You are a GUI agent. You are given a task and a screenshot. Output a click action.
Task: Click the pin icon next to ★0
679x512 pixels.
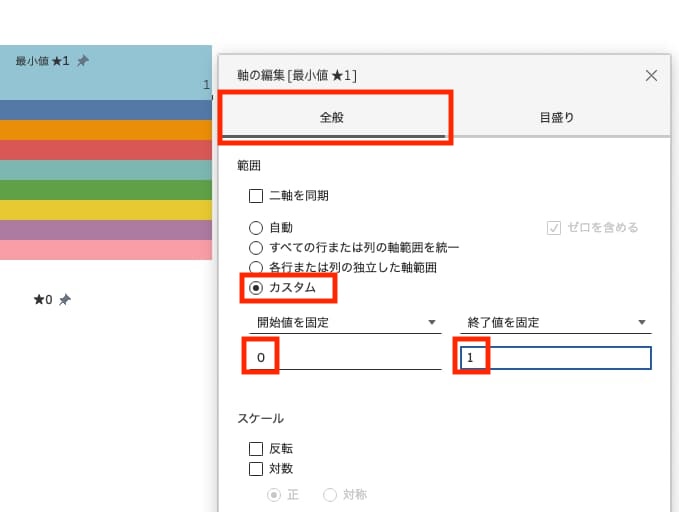pyautogui.click(x=65, y=299)
